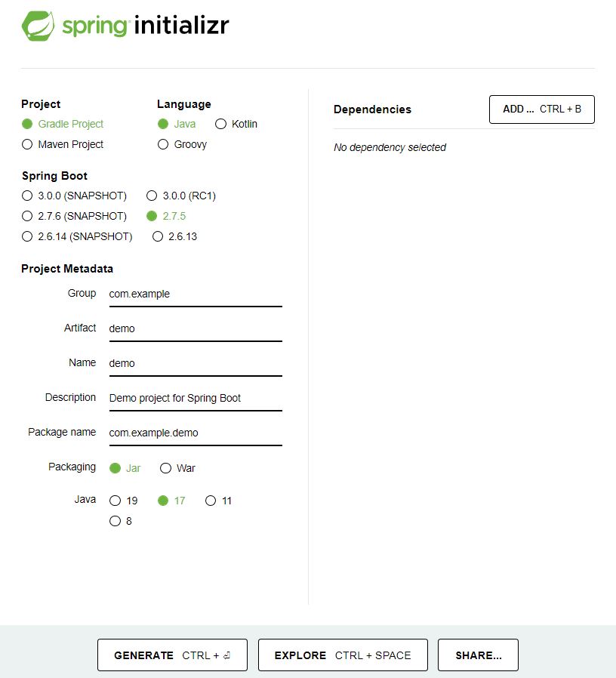Select Java version 17
616x678 pixels.
point(163,501)
